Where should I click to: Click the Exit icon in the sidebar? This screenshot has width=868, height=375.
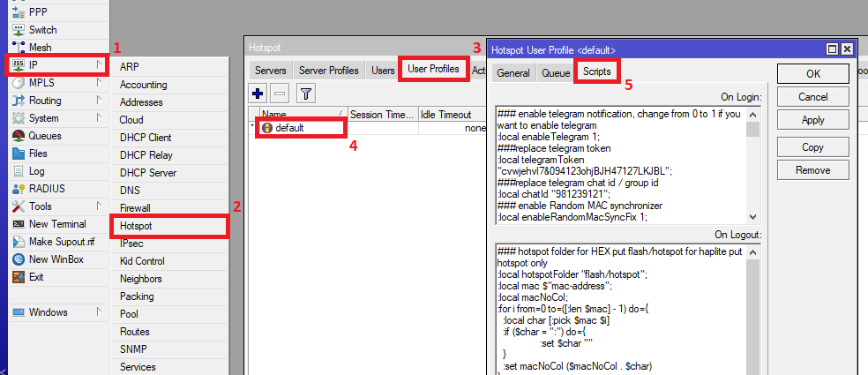tap(19, 277)
